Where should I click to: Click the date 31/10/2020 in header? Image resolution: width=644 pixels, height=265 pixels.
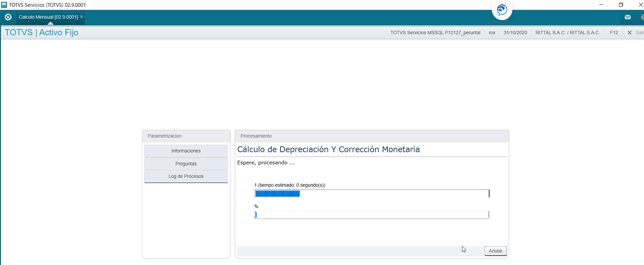pos(515,33)
